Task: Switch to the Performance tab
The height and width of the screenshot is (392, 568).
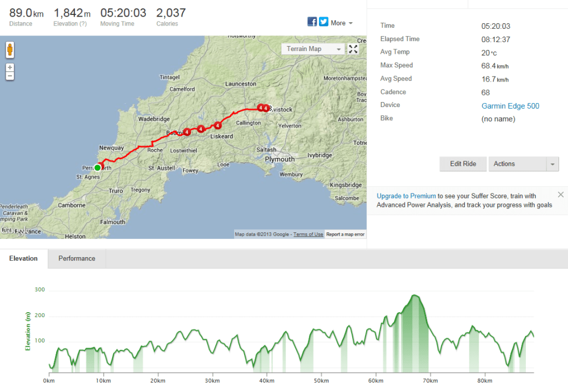Action: click(x=77, y=258)
